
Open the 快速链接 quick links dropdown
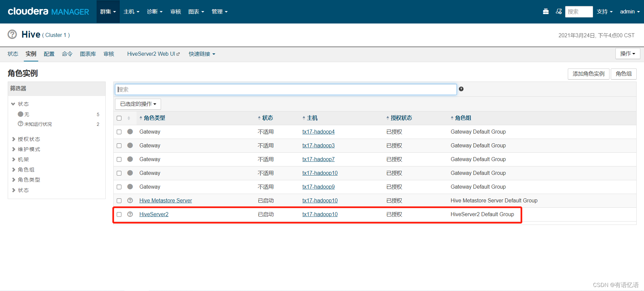pos(202,54)
